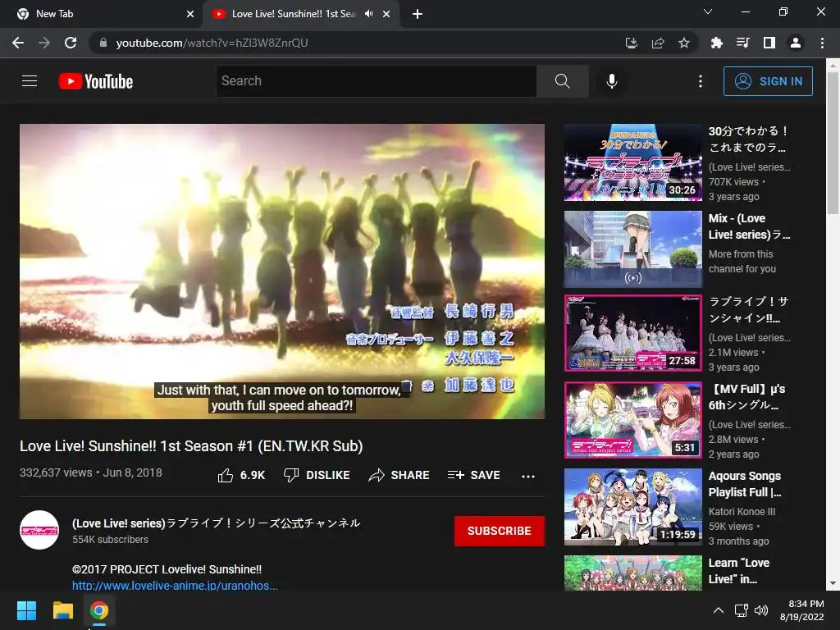Open the Extensions puzzle icon
840x630 pixels.
point(716,43)
